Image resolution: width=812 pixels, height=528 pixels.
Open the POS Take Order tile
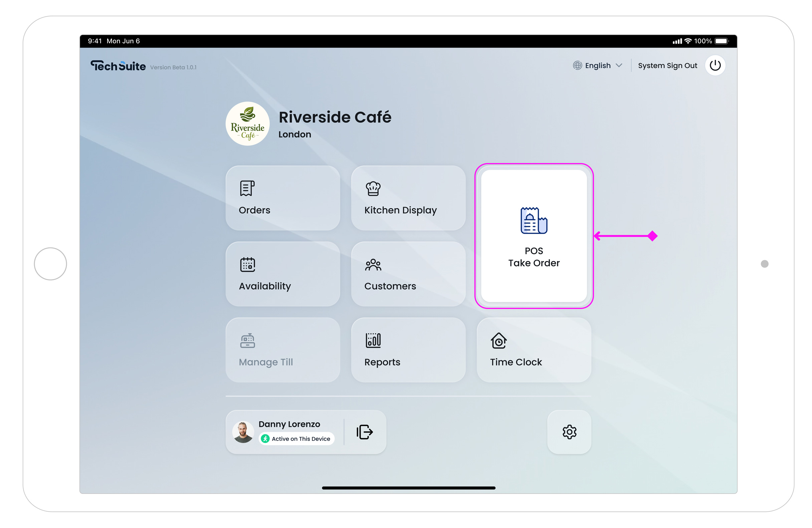pyautogui.click(x=534, y=236)
